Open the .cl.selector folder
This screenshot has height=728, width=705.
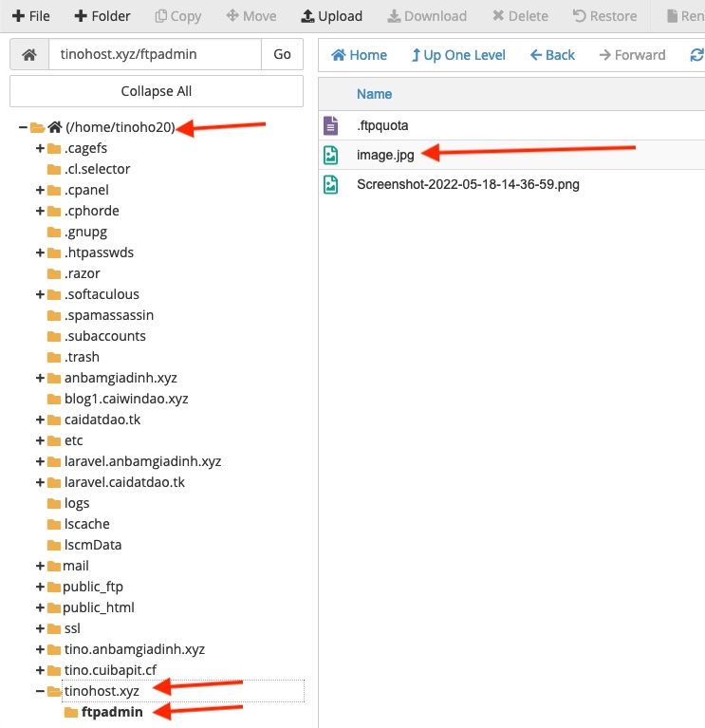click(x=98, y=169)
